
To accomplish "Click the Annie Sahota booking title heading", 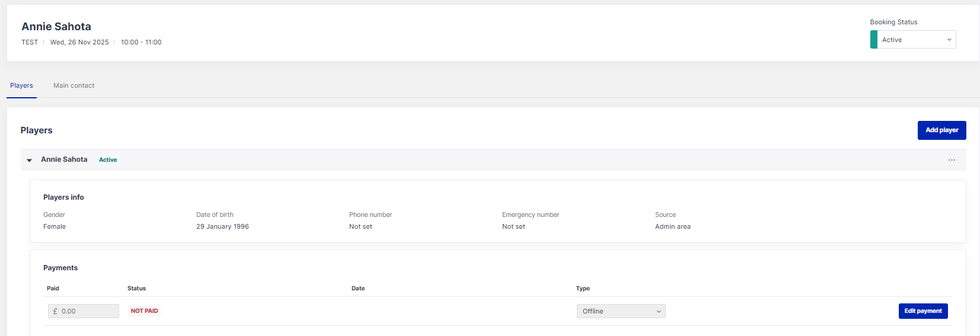I will pos(56,27).
